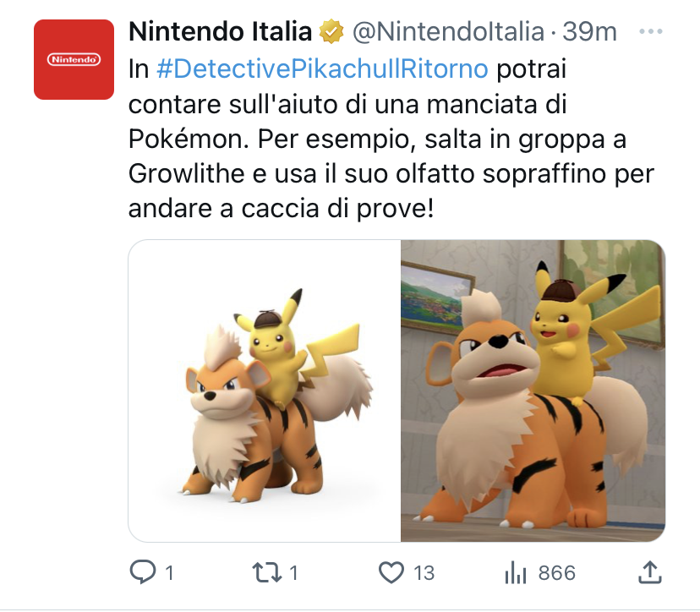Viewport: 700px width, 612px height.
Task: Click the share upload icon
Action: point(649,572)
